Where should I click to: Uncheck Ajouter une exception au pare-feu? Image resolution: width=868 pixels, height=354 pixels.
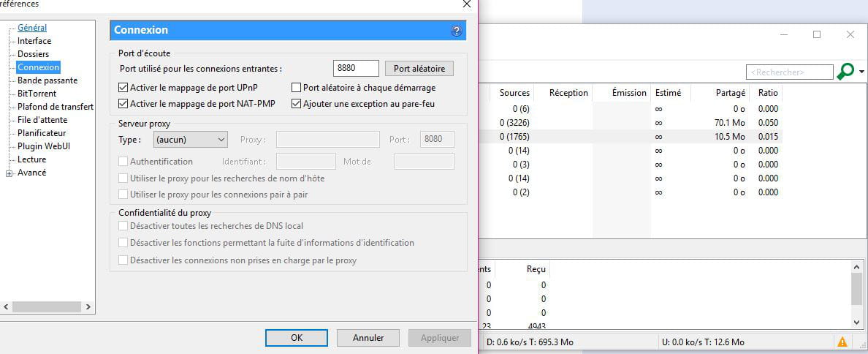point(296,104)
